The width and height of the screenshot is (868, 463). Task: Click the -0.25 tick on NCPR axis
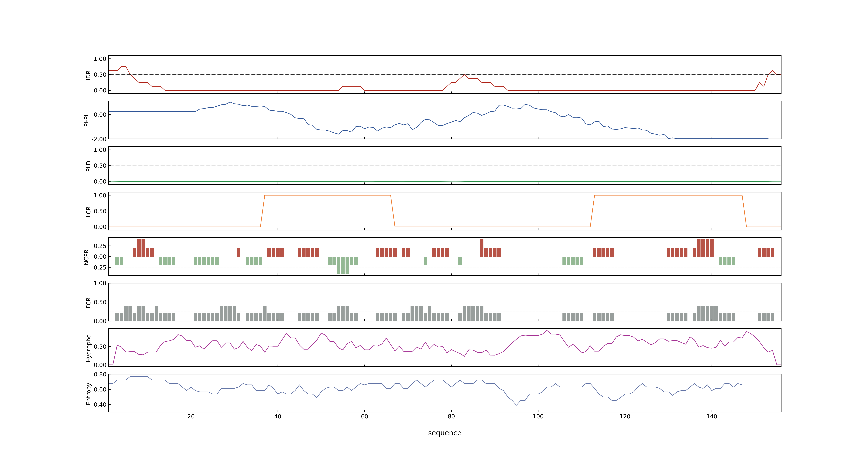tap(99, 267)
